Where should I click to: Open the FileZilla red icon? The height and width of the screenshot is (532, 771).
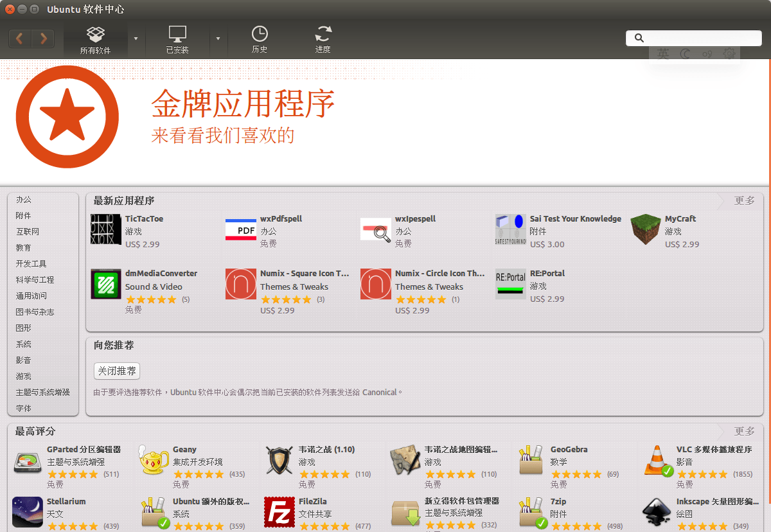pos(279,512)
